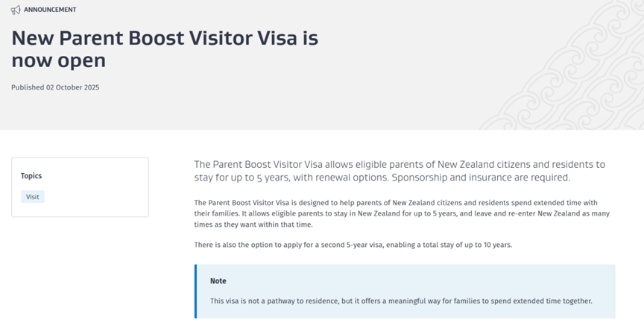Screen dimensions: 644x329
Task: Click the Published 02 October 2025 date
Action: (x=55, y=87)
